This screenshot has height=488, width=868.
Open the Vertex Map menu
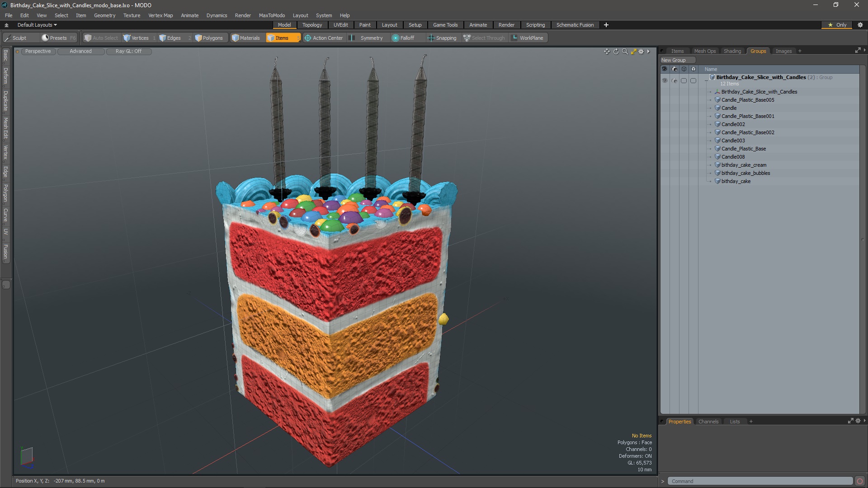(160, 15)
